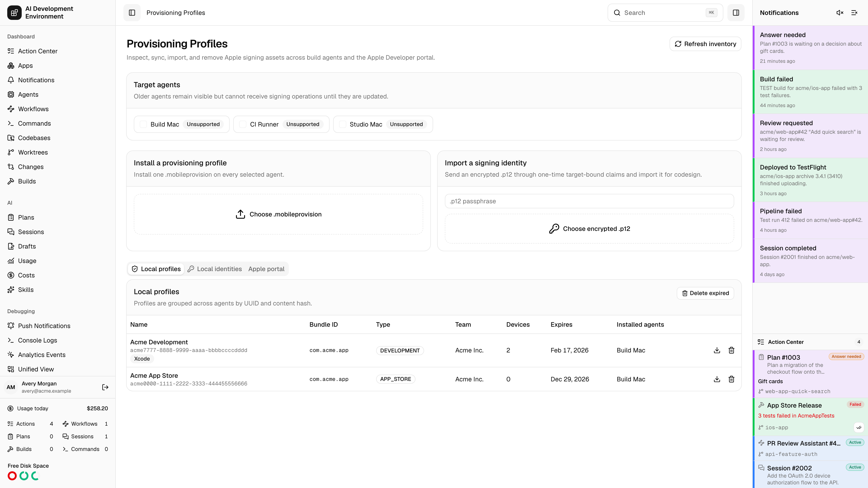Open Workflows in Dashboard section

click(58, 109)
